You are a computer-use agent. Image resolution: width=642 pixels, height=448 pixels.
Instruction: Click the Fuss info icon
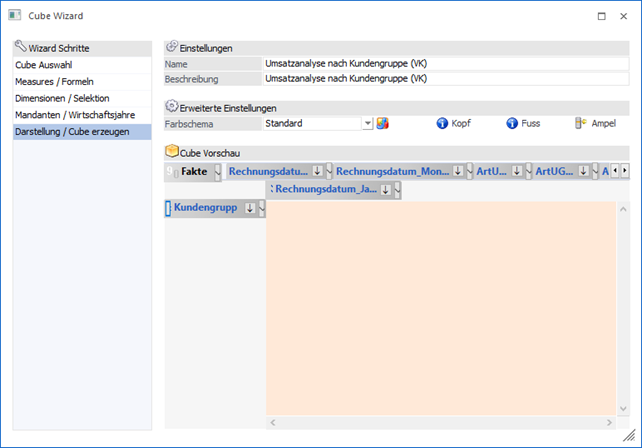pos(512,124)
